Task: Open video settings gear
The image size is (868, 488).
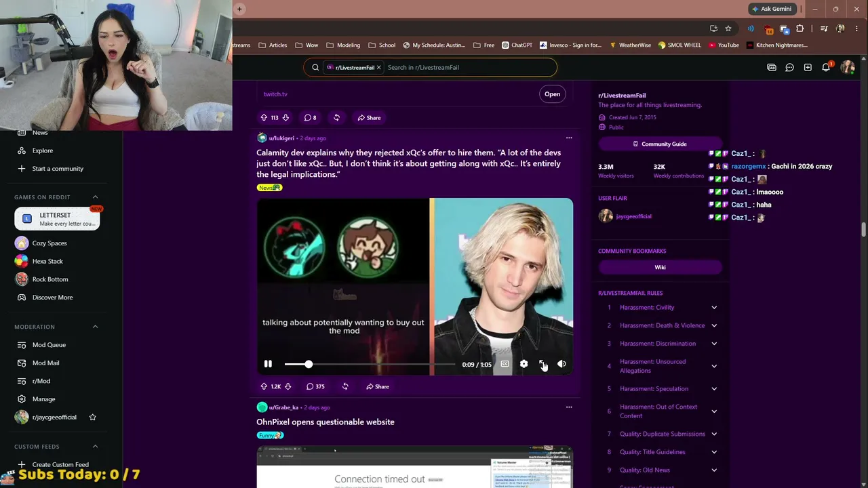Action: pyautogui.click(x=524, y=364)
